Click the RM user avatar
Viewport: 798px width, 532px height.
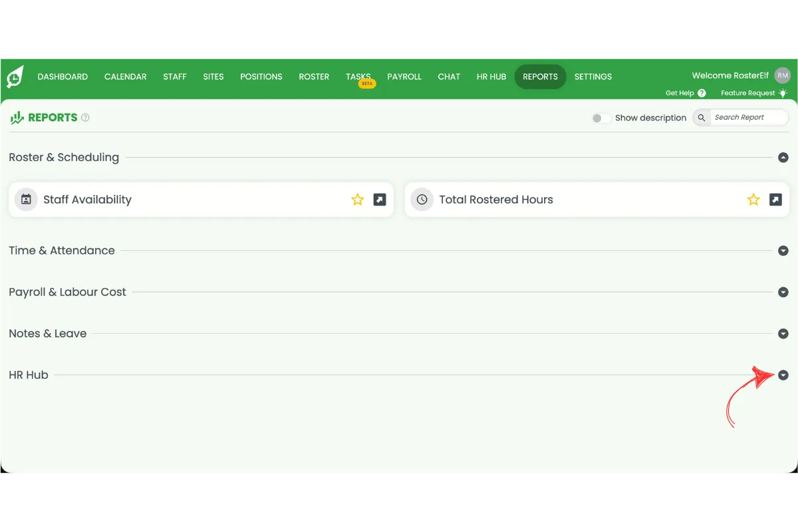783,75
